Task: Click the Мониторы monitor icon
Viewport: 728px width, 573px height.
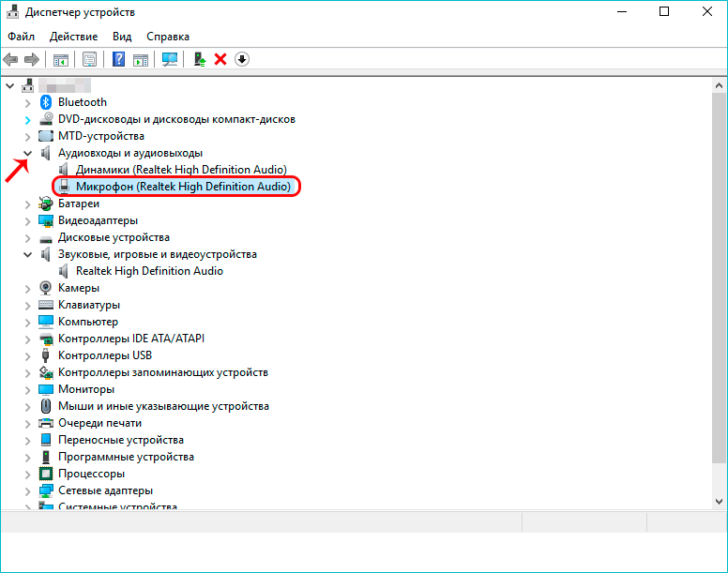Action: click(x=46, y=389)
